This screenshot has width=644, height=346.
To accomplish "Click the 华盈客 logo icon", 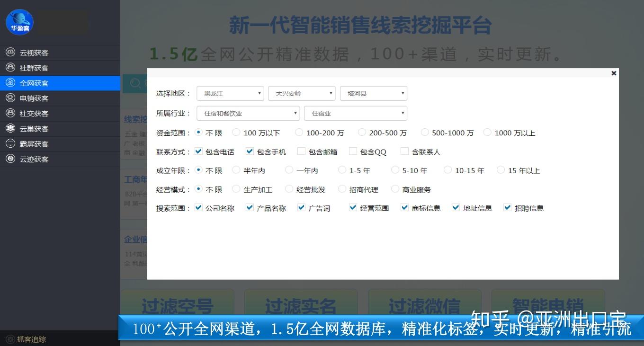I will (19, 22).
